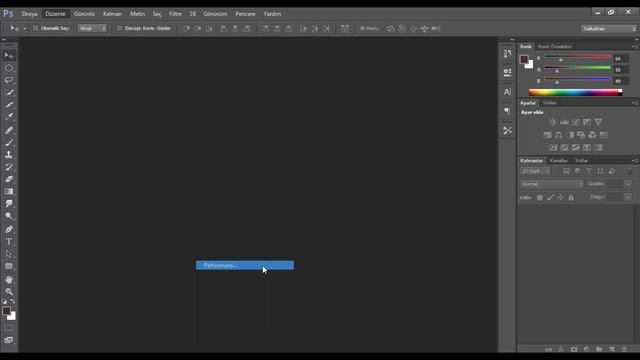Select the Eyedropper tool
Image resolution: width=640 pixels, height=360 pixels.
[9, 117]
